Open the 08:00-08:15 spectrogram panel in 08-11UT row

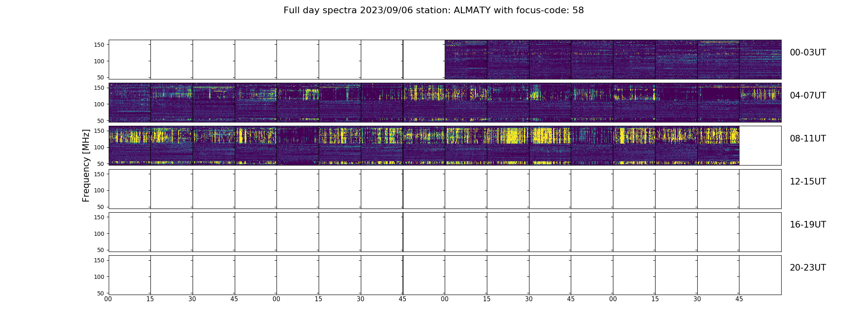pos(130,146)
